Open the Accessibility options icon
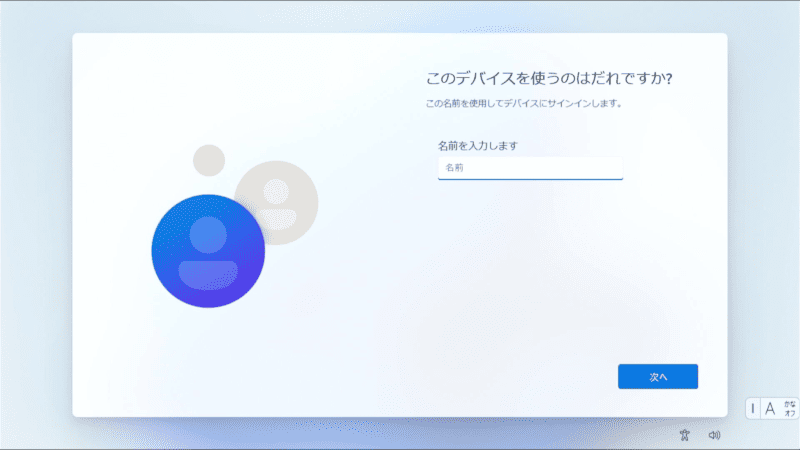 (685, 435)
